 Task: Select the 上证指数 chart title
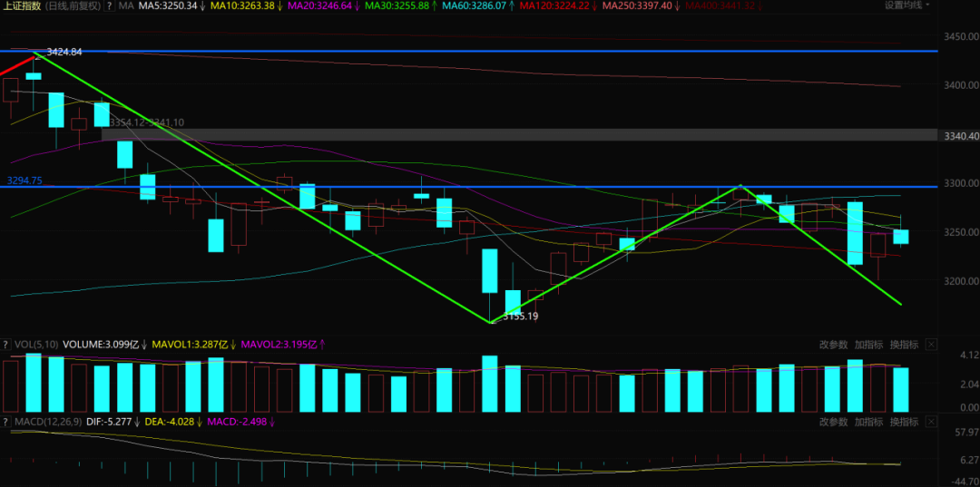coord(20,6)
